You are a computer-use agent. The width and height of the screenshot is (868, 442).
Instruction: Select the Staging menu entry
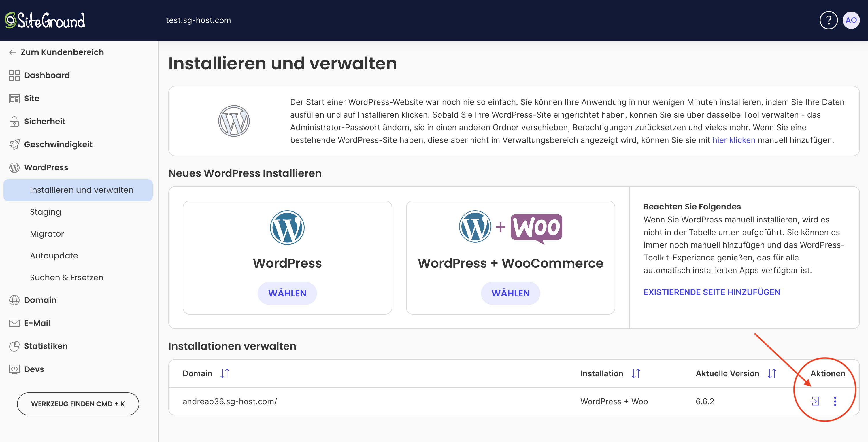[45, 211]
